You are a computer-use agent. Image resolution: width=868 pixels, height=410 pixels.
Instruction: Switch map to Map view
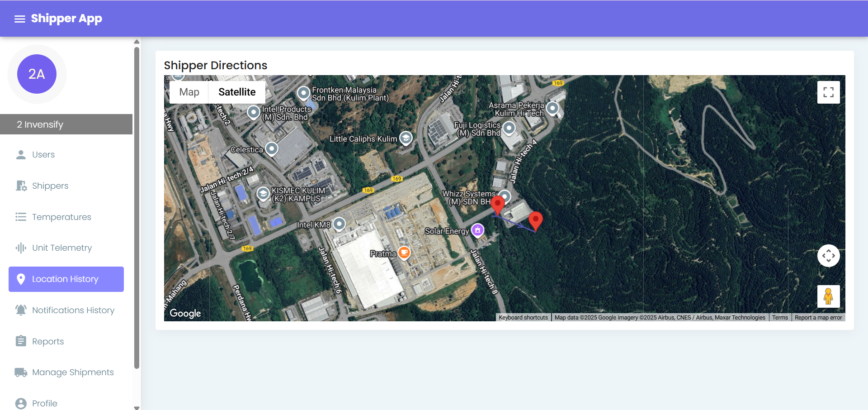coord(189,92)
